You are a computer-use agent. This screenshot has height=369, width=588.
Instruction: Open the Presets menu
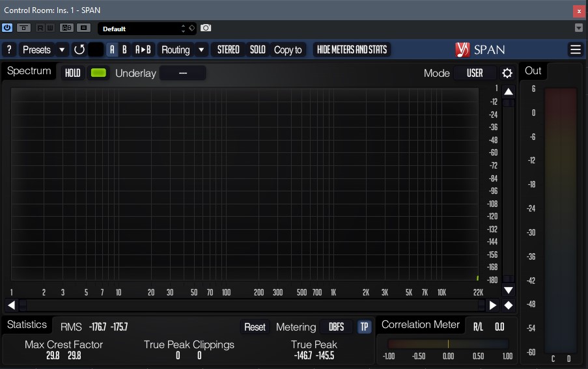click(36, 49)
